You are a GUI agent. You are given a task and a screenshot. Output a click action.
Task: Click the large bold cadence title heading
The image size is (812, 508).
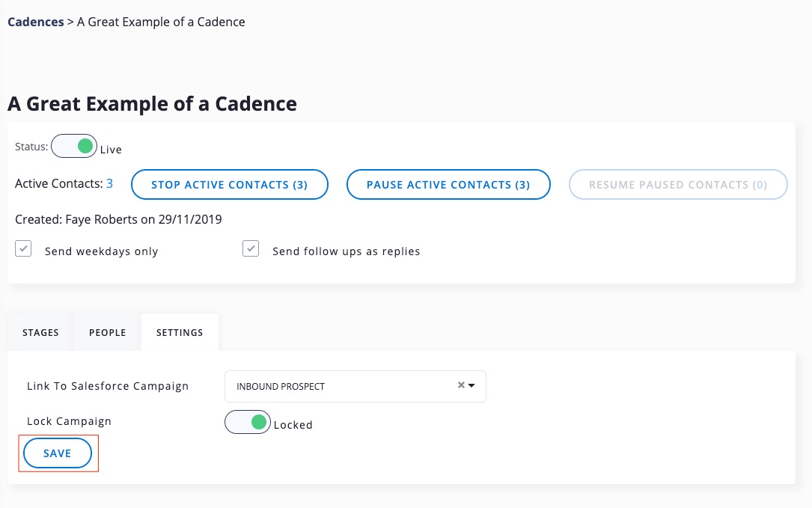click(x=152, y=104)
